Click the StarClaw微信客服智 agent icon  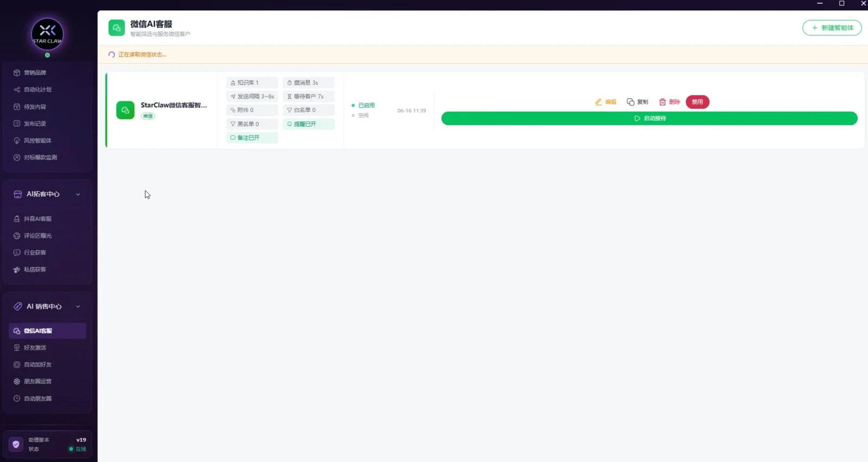point(125,110)
